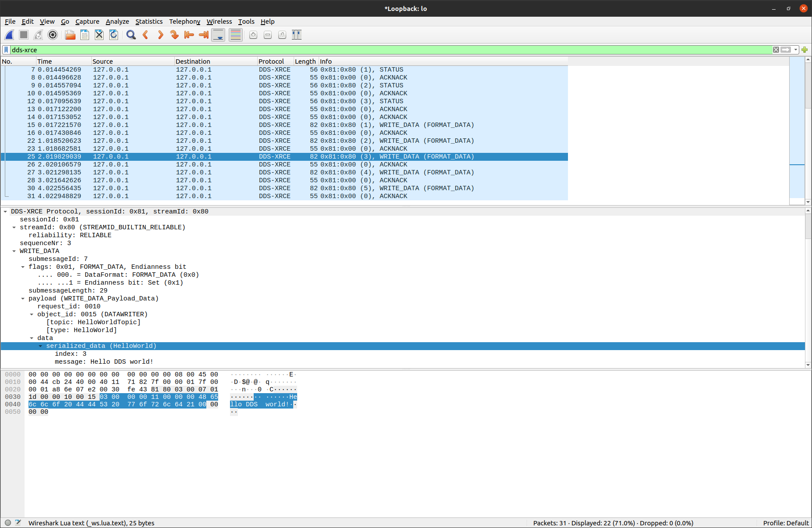
Task: Open the Telephony menu
Action: 184,22
